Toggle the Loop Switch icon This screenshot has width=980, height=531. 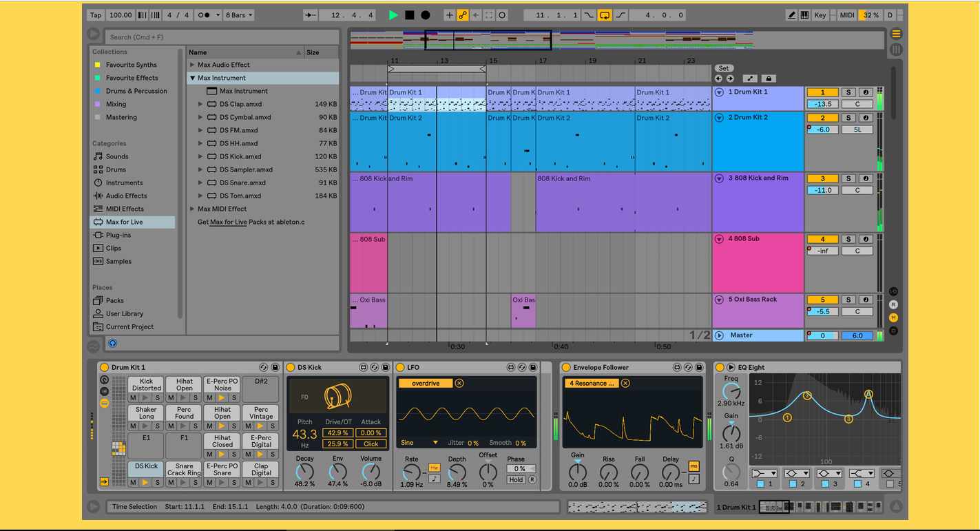point(605,15)
